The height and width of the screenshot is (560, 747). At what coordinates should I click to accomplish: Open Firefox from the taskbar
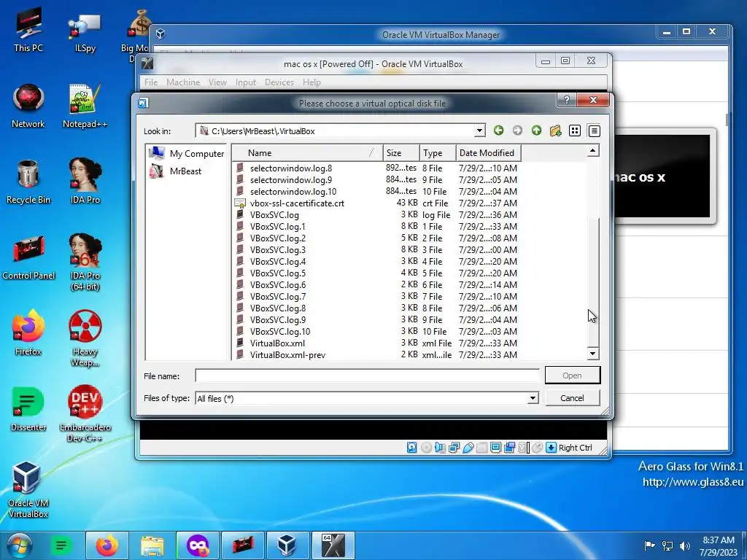point(107,545)
